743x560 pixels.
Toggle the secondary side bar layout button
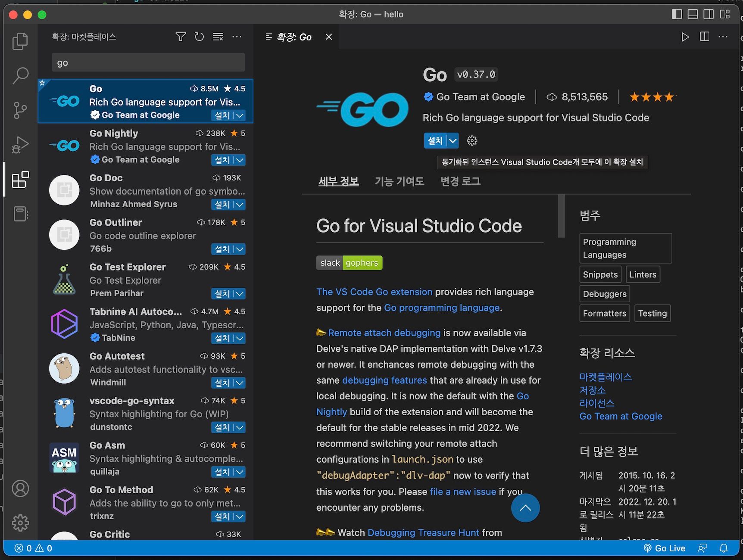(709, 14)
